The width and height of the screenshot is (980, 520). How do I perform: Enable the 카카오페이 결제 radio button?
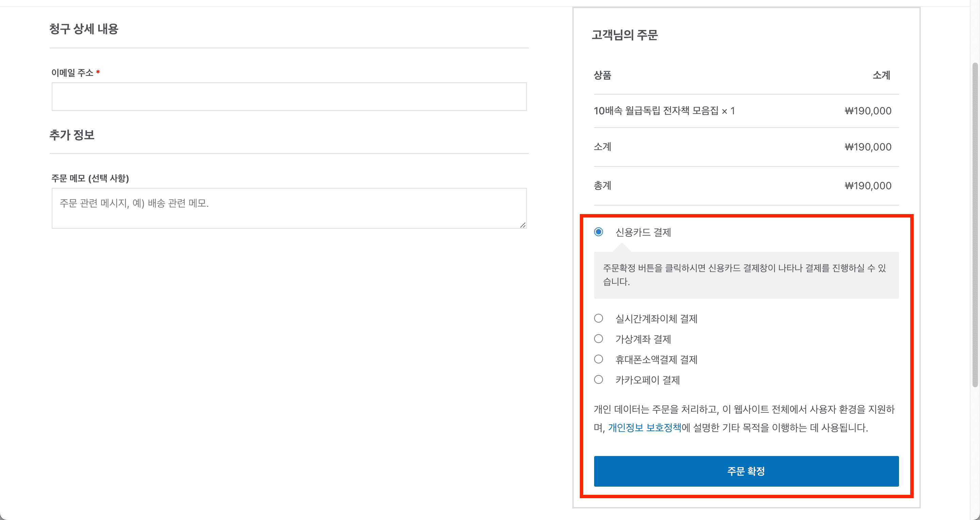pos(599,380)
